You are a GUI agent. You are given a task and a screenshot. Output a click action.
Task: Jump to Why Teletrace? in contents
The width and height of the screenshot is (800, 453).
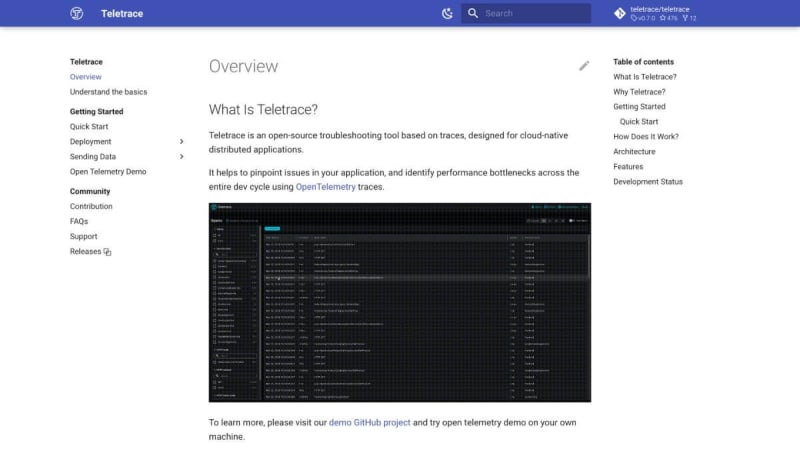tap(639, 92)
